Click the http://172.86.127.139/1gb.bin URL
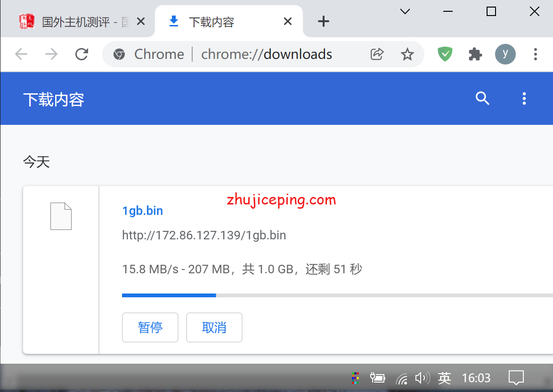 click(x=204, y=235)
